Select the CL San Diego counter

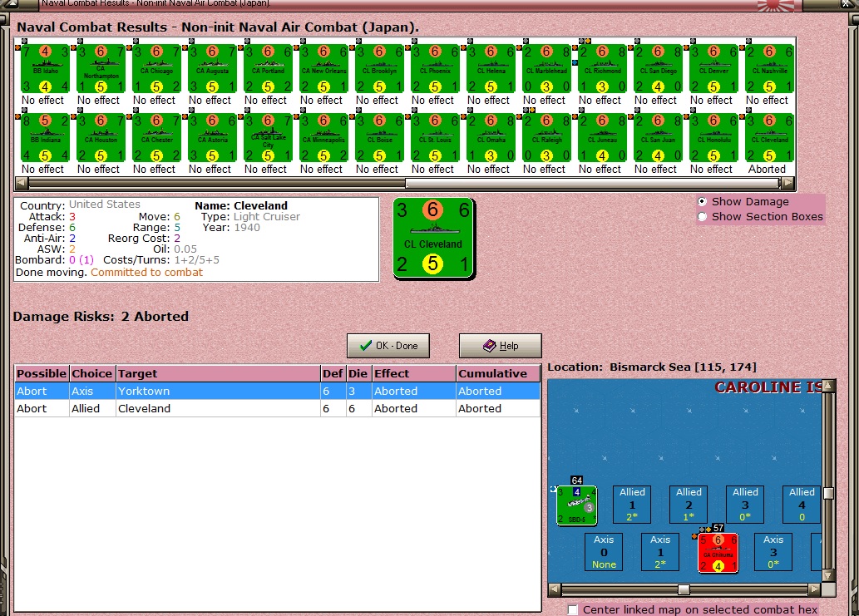coord(658,68)
